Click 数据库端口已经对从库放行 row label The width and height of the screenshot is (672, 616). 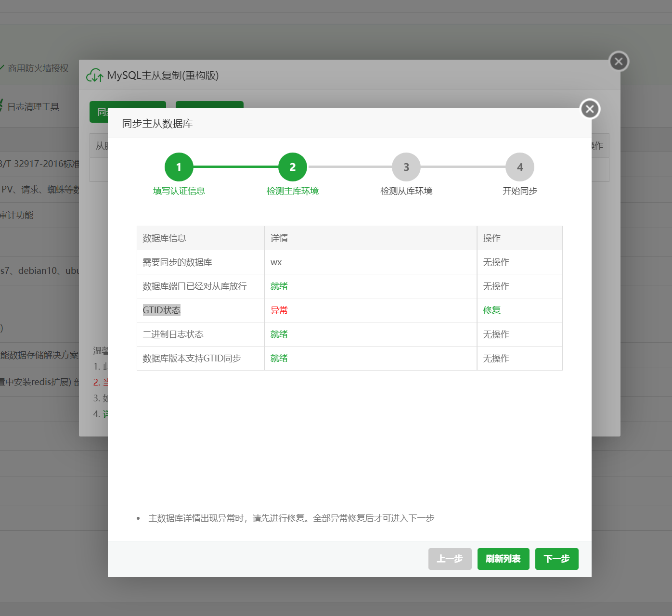pos(195,286)
